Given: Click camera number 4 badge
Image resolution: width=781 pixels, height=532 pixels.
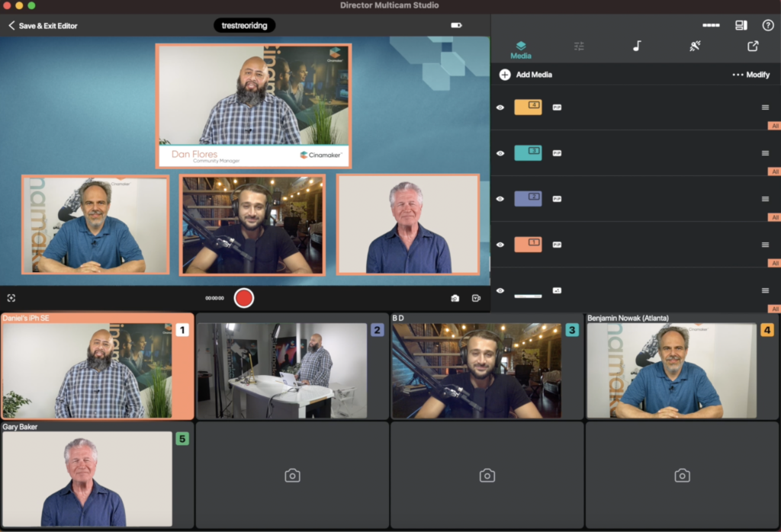Looking at the screenshot, I should [767, 330].
